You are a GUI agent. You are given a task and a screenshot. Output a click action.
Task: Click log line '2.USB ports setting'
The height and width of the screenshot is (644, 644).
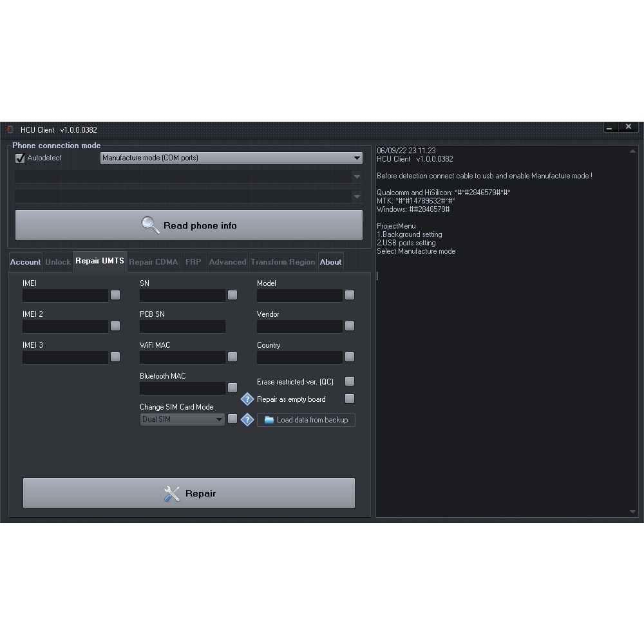406,243
